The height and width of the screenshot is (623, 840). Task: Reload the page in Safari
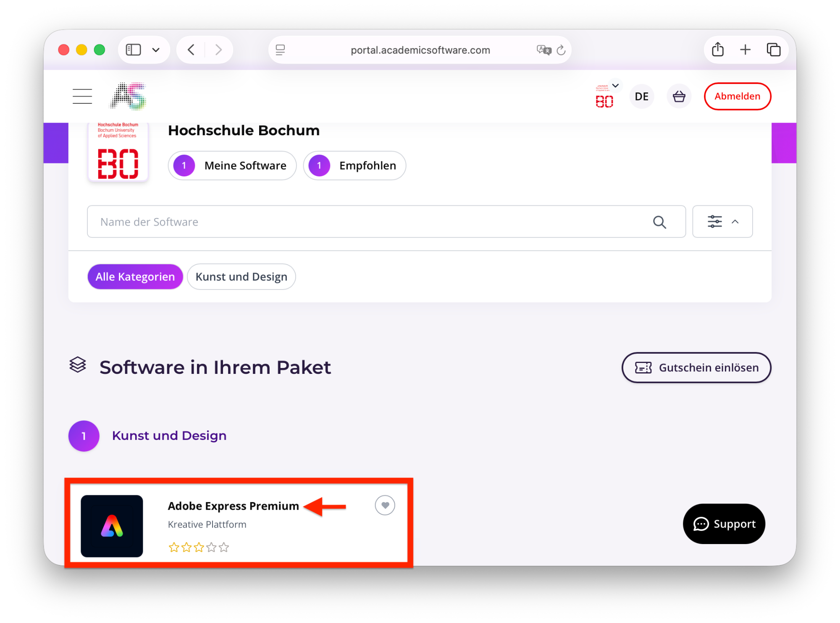[x=561, y=50]
